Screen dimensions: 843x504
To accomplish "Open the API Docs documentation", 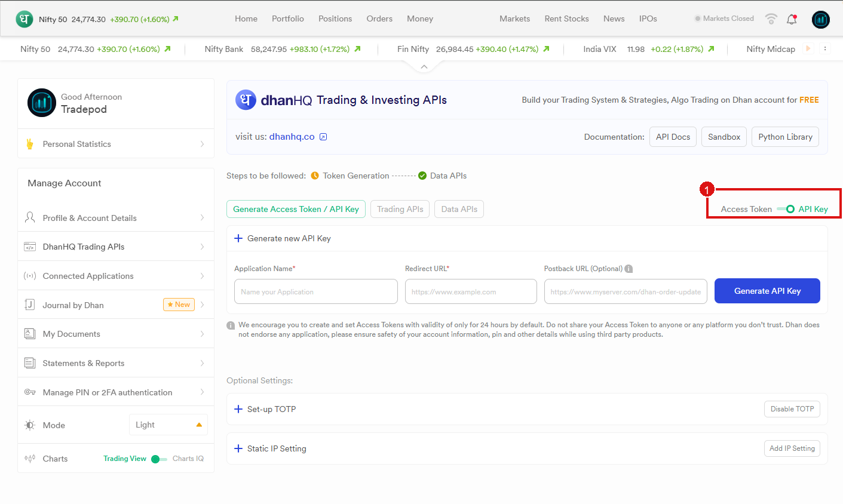I will pyautogui.click(x=673, y=137).
